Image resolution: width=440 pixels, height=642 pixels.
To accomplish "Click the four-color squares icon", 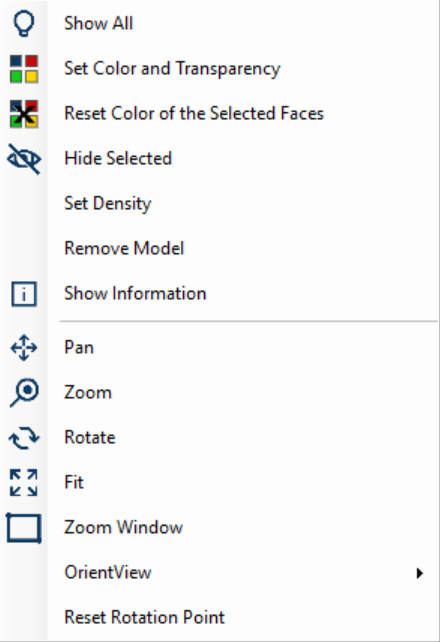I will click(24, 69).
